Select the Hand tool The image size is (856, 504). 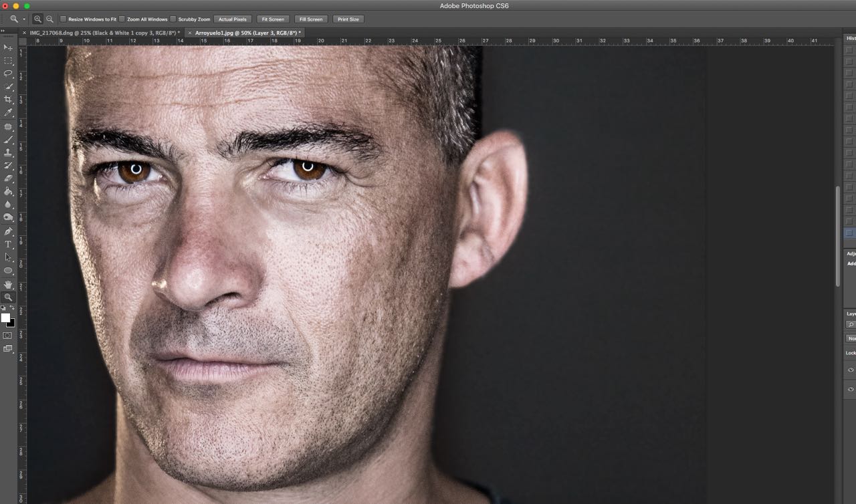pos(8,284)
